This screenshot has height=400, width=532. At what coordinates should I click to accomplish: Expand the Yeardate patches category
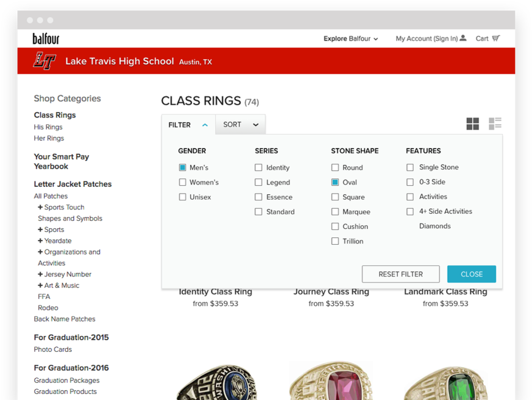[40, 240]
